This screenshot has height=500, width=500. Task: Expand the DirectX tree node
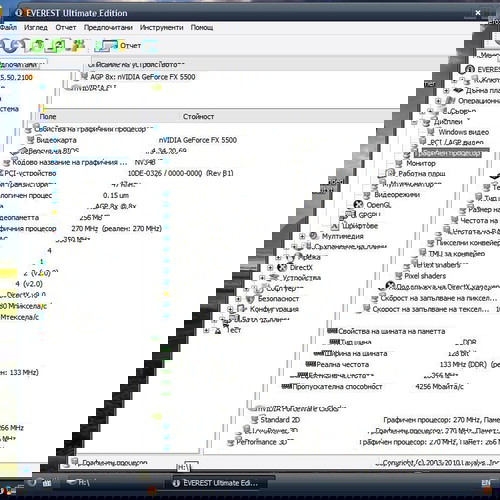(270, 267)
